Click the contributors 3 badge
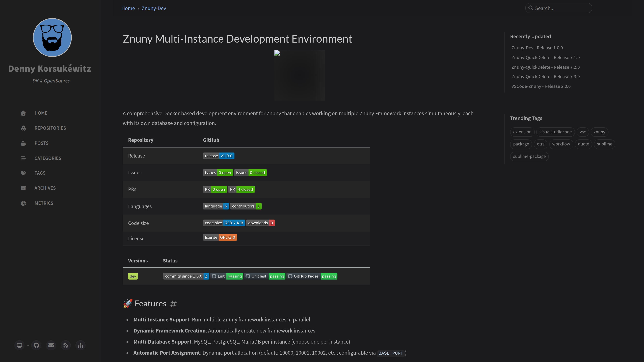The width and height of the screenshot is (644, 362). [246, 206]
